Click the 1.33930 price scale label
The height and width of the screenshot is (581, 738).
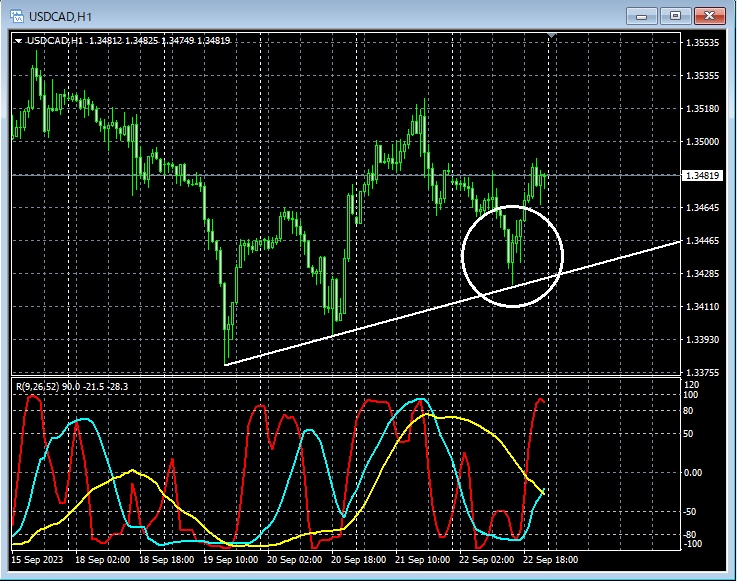[x=702, y=339]
